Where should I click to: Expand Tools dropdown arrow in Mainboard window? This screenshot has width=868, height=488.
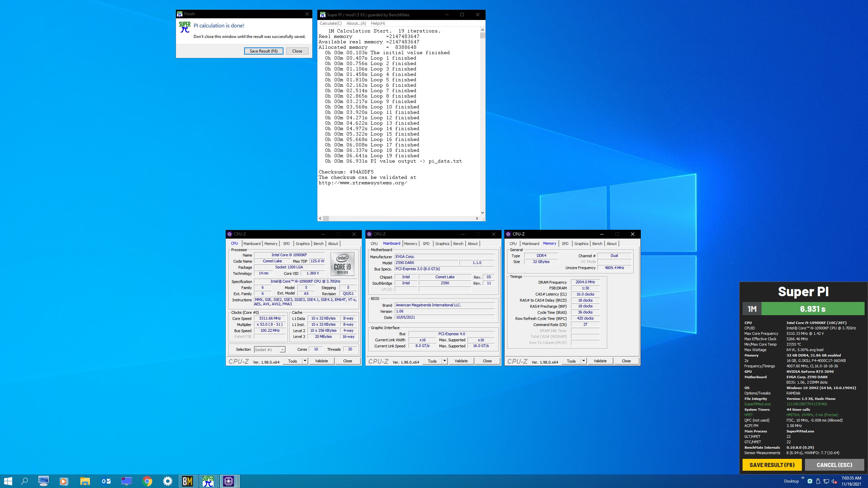click(445, 361)
